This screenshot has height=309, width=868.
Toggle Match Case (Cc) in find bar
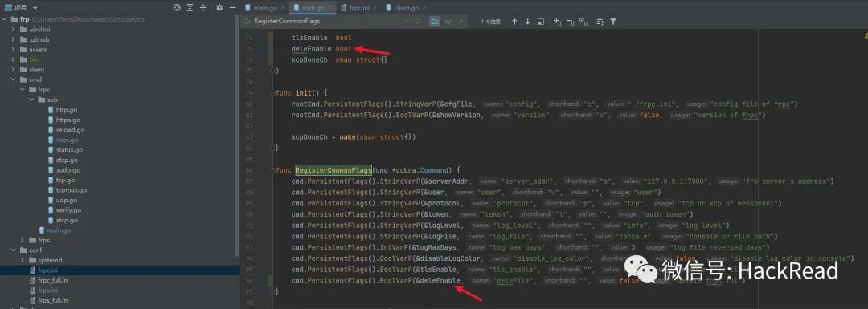point(435,22)
